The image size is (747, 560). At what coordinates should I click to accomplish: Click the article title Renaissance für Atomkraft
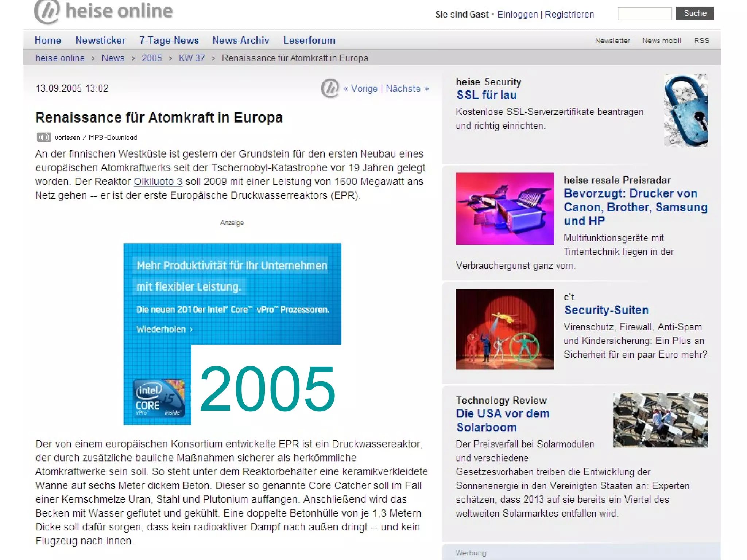[159, 118]
